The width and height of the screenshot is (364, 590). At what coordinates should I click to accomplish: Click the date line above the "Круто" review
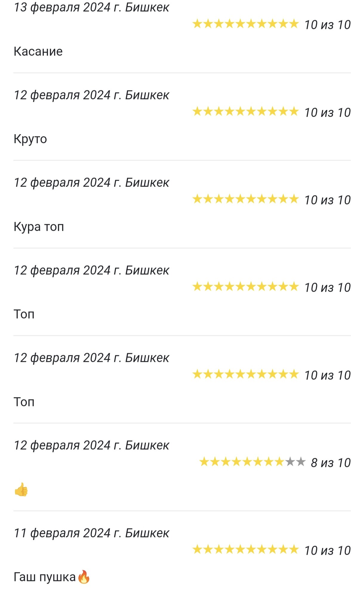point(91,95)
